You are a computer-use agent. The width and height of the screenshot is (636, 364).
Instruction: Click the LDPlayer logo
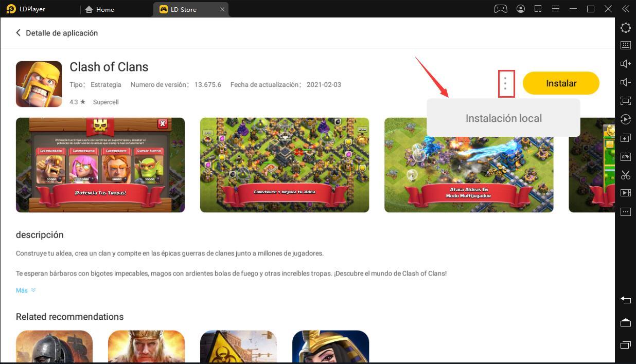[26, 9]
